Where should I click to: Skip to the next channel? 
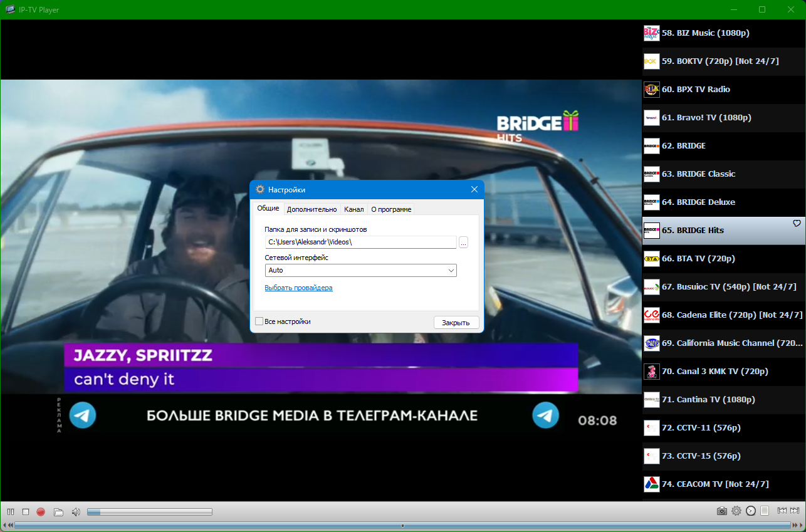pos(795,511)
